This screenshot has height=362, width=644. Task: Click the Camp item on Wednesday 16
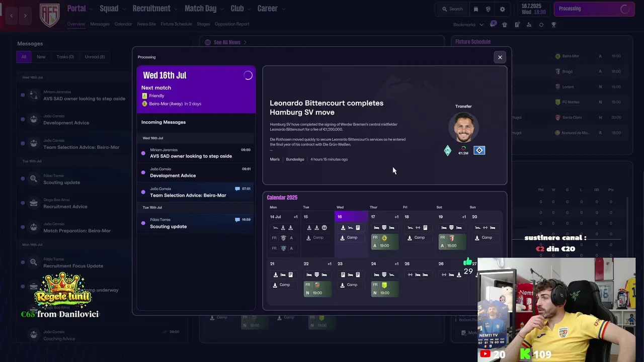coord(351,238)
